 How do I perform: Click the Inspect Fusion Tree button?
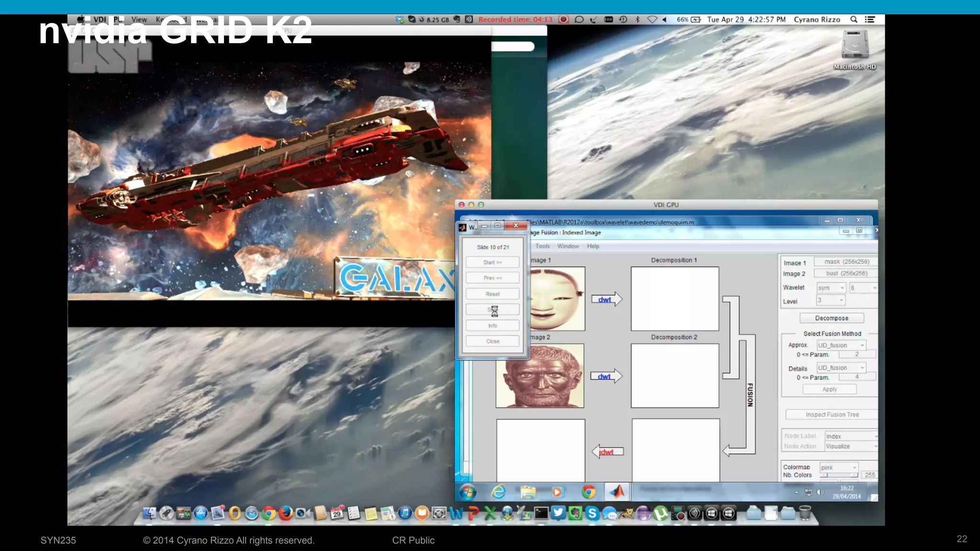[832, 415]
